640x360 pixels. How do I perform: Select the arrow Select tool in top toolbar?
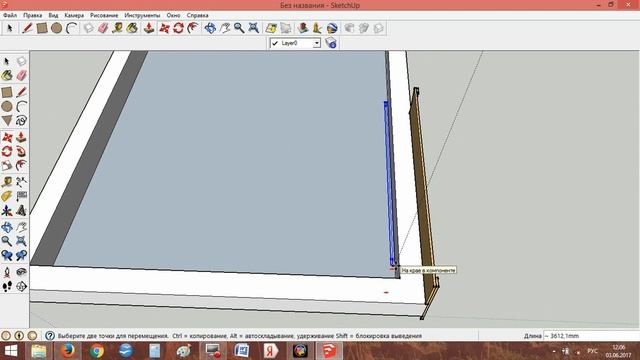pyautogui.click(x=10, y=28)
